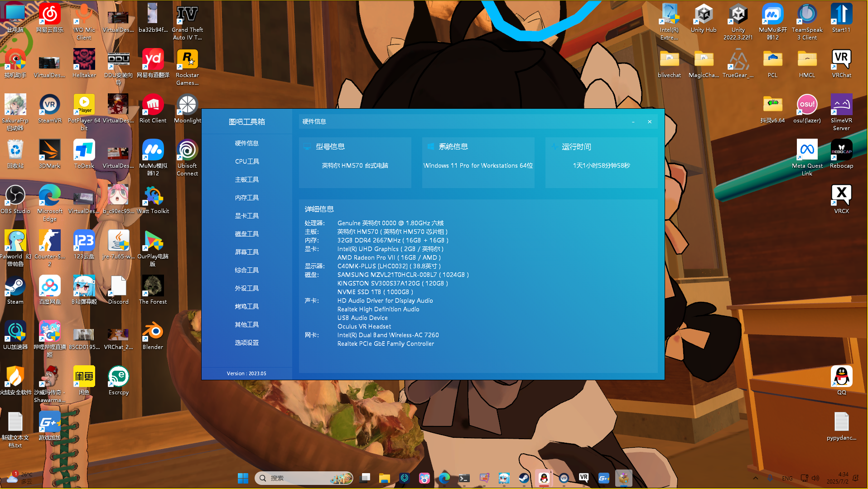Viewport: 868px width, 489px height.
Task: Open 闲鱼 desktop icon
Action: point(84,381)
